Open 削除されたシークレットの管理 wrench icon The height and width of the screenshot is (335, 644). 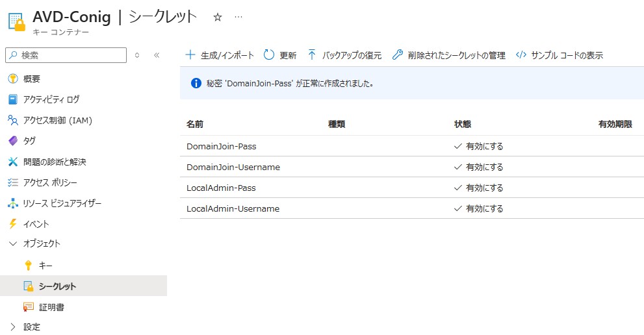pyautogui.click(x=398, y=55)
